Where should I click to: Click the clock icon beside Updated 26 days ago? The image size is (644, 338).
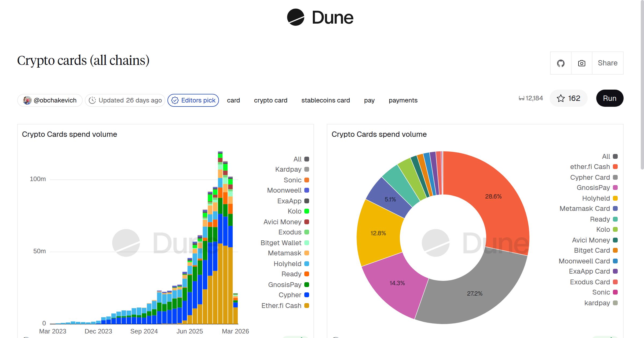92,100
